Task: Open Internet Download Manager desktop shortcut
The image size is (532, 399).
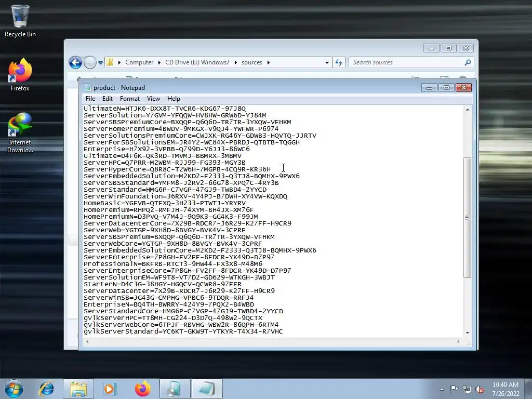Action: [x=20, y=133]
